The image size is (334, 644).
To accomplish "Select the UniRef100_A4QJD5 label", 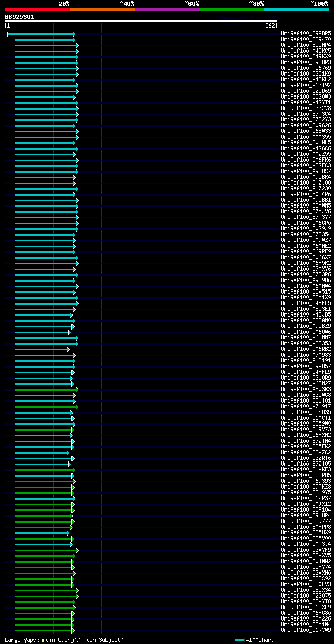I will click(306, 314).
